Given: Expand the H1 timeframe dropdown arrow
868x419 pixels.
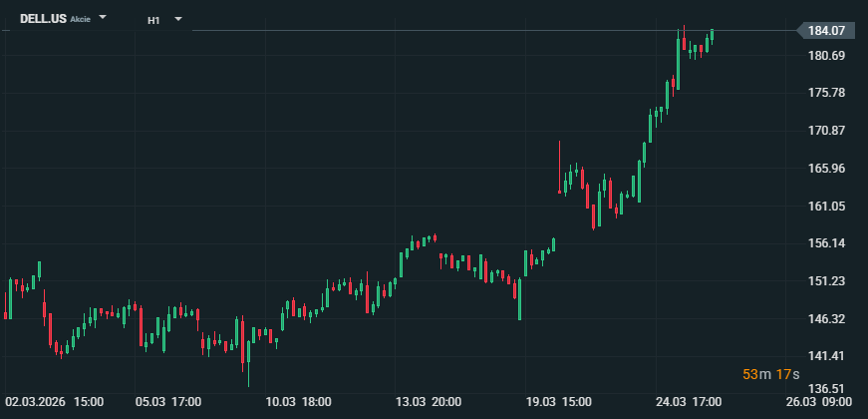Looking at the screenshot, I should [x=177, y=19].
